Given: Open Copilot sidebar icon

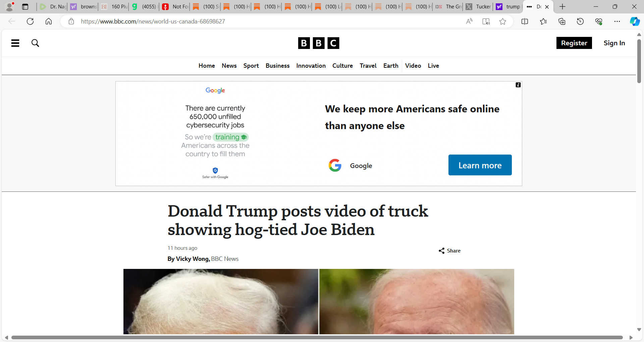Looking at the screenshot, I should point(635,21).
